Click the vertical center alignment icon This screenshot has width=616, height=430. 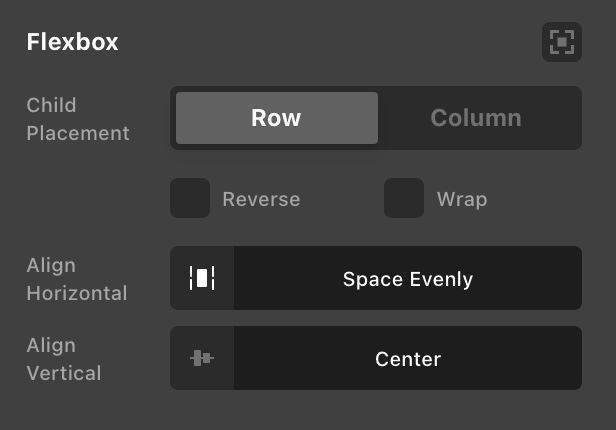point(202,358)
